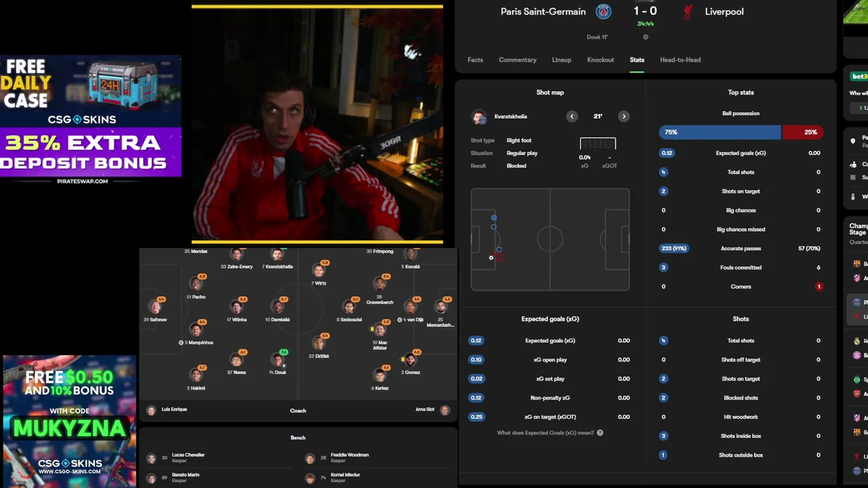This screenshot has height=488, width=868.
Task: Click coach Luis Enrique's avatar
Action: coord(151,410)
